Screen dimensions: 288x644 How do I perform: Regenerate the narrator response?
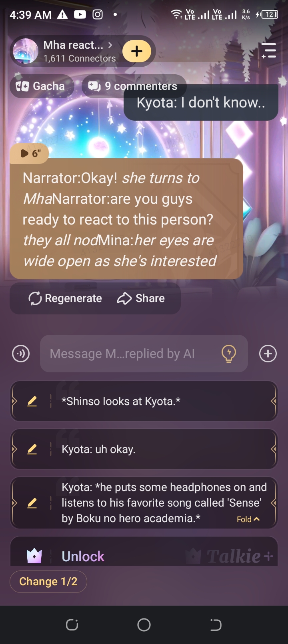(65, 298)
